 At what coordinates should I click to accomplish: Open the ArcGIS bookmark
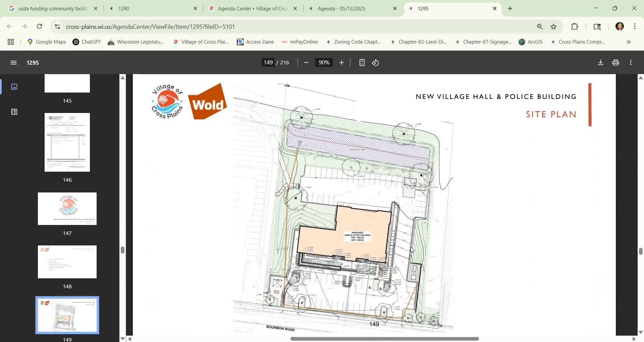point(531,42)
